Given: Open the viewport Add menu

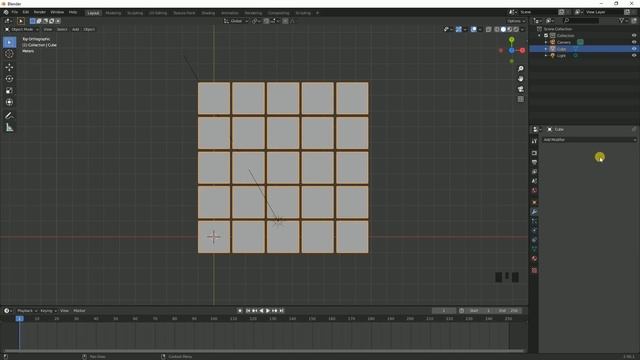Looking at the screenshot, I should pos(76,29).
